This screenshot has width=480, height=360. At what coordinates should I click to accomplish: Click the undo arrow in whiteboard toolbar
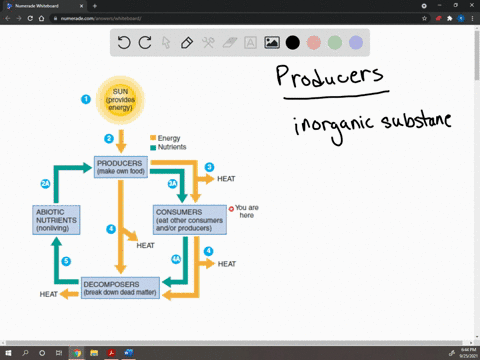(124, 43)
